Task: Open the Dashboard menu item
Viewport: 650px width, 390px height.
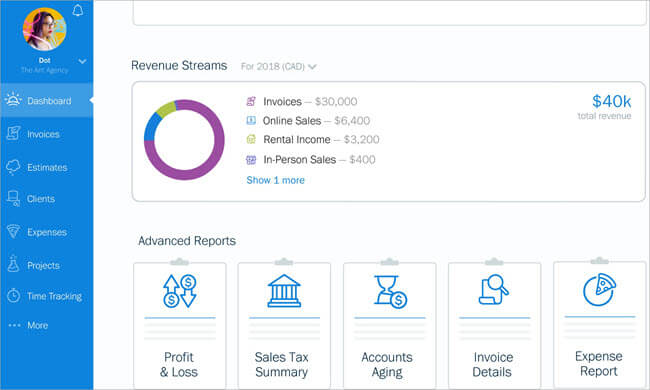Action: tap(47, 100)
